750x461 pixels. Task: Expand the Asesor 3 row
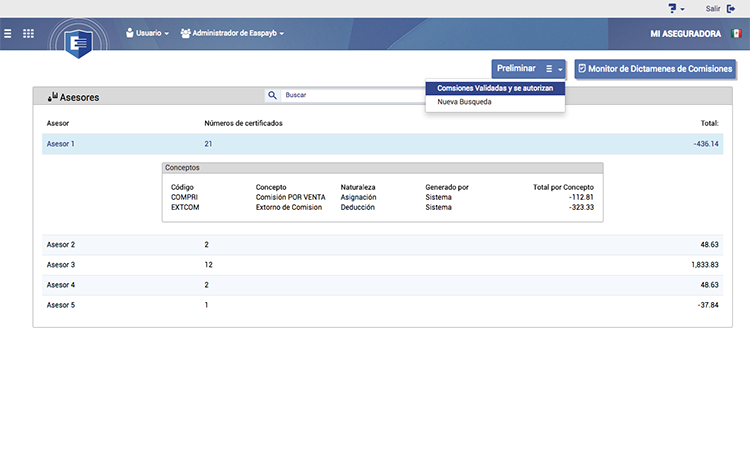(x=383, y=265)
